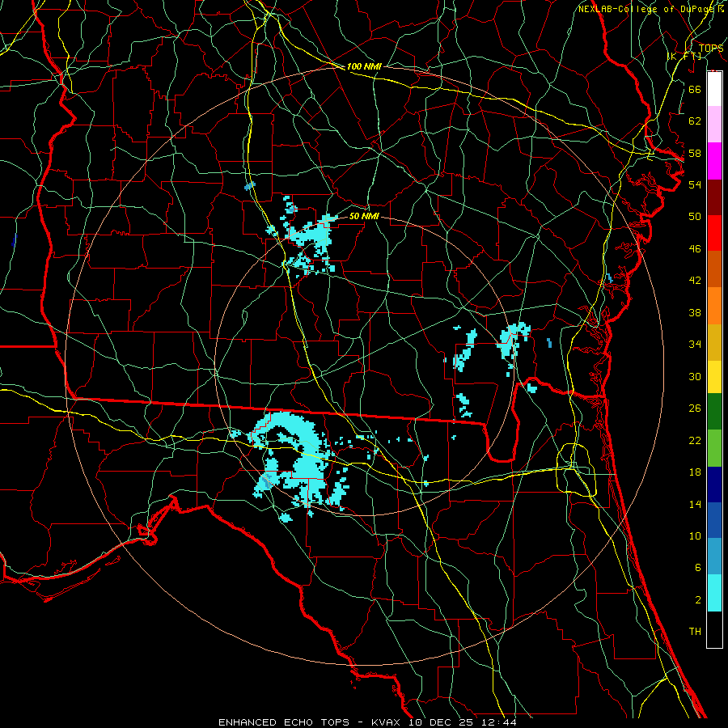Image resolution: width=728 pixels, height=728 pixels.
Task: Click the "6" legend value
Action: click(697, 568)
